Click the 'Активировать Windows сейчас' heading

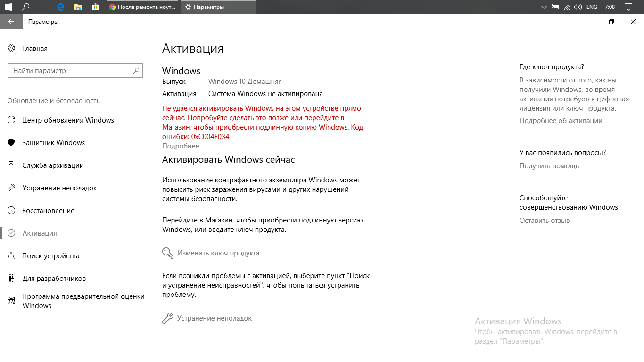229,159
